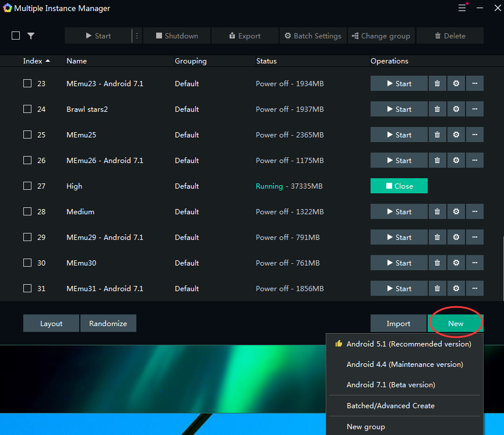504x435 pixels.
Task: Open more options ellipsis for MEmu29
Action: pos(474,238)
